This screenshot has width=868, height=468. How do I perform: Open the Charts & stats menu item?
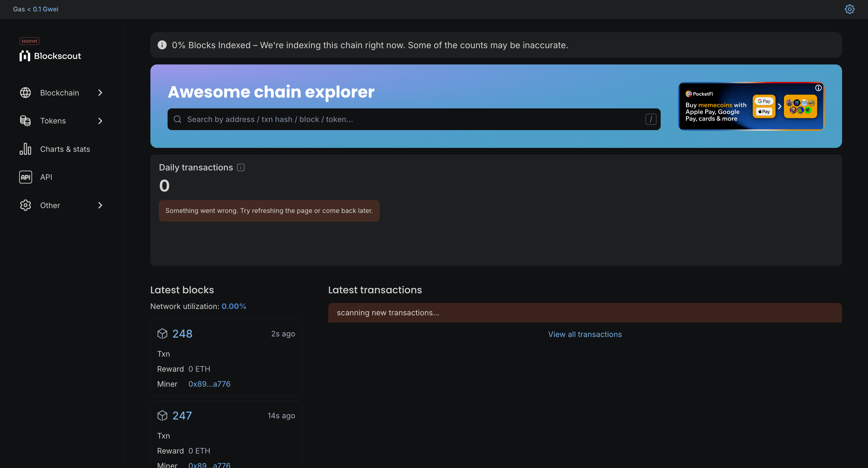[65, 149]
